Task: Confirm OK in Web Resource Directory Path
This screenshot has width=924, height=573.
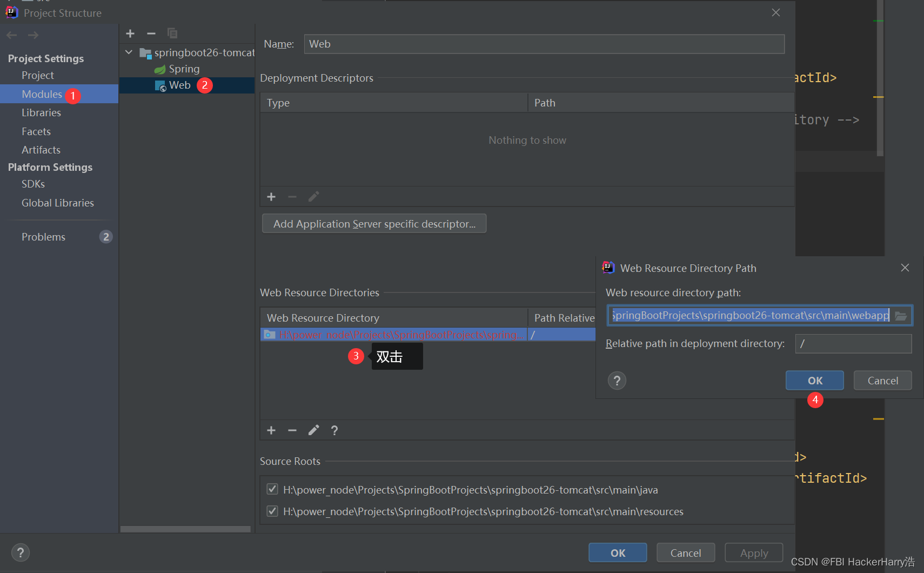Action: point(815,381)
